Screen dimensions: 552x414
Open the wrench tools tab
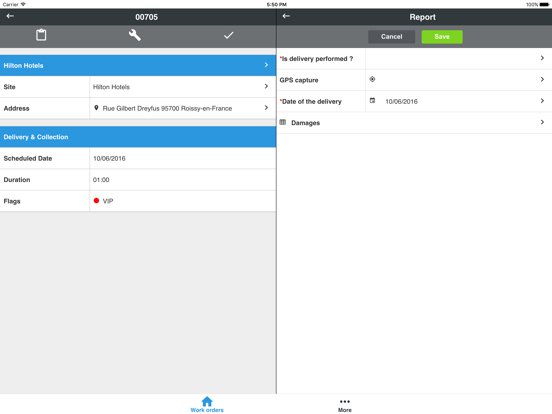[135, 35]
